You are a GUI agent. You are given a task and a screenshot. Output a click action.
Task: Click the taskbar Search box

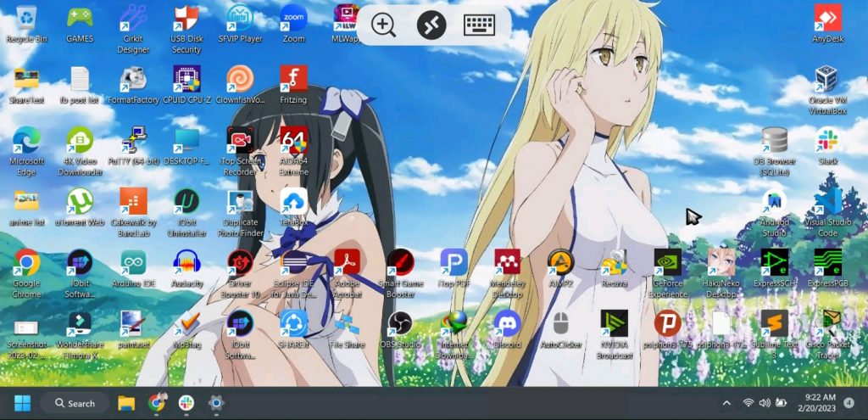tap(75, 403)
